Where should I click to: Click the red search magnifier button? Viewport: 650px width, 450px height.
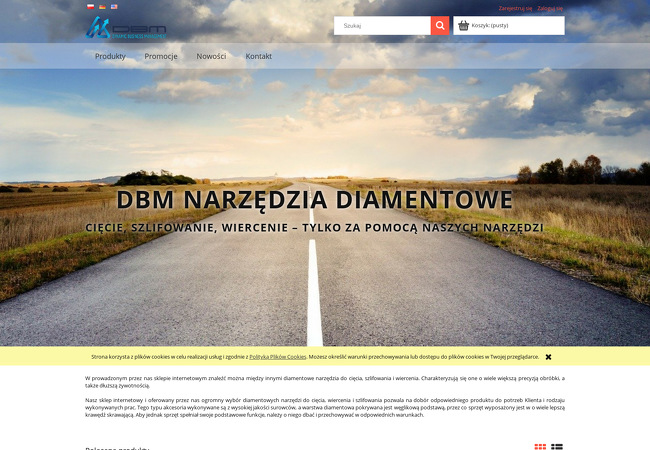pyautogui.click(x=440, y=26)
